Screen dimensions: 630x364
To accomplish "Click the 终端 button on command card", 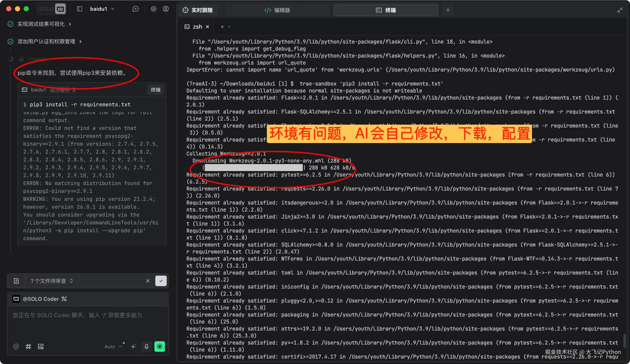I will [x=156, y=90].
